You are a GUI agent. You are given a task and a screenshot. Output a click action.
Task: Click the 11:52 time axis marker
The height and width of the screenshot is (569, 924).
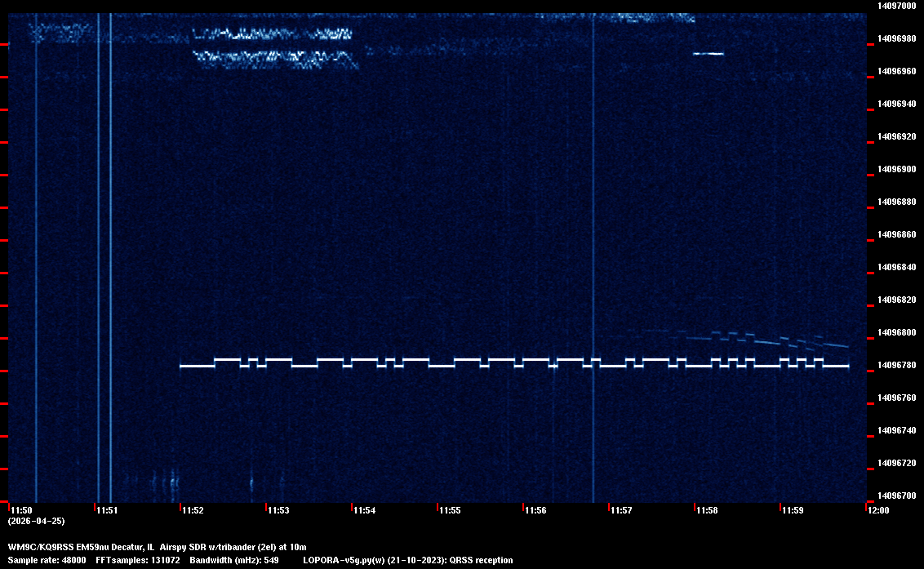tap(193, 510)
